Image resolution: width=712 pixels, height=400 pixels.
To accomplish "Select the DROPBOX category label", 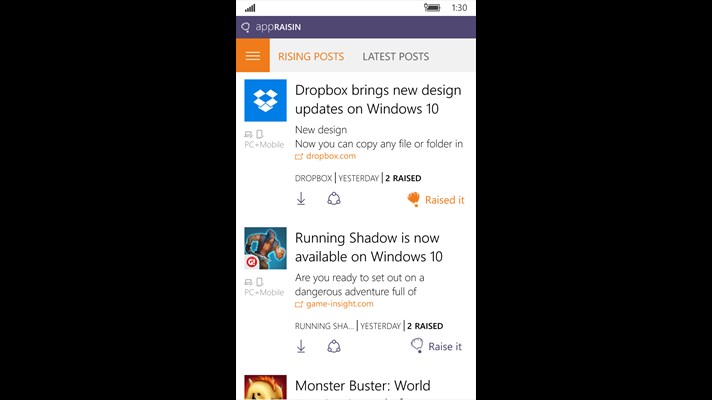I will click(x=313, y=178).
